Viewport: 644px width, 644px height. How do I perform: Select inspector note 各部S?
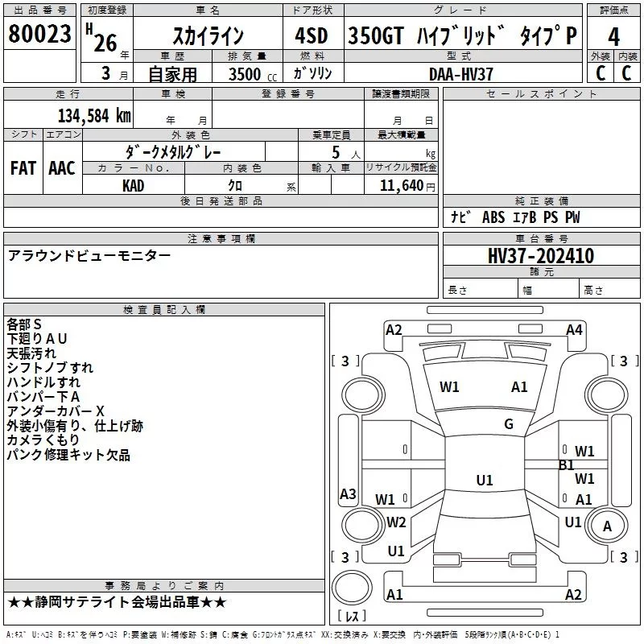[x=24, y=324]
